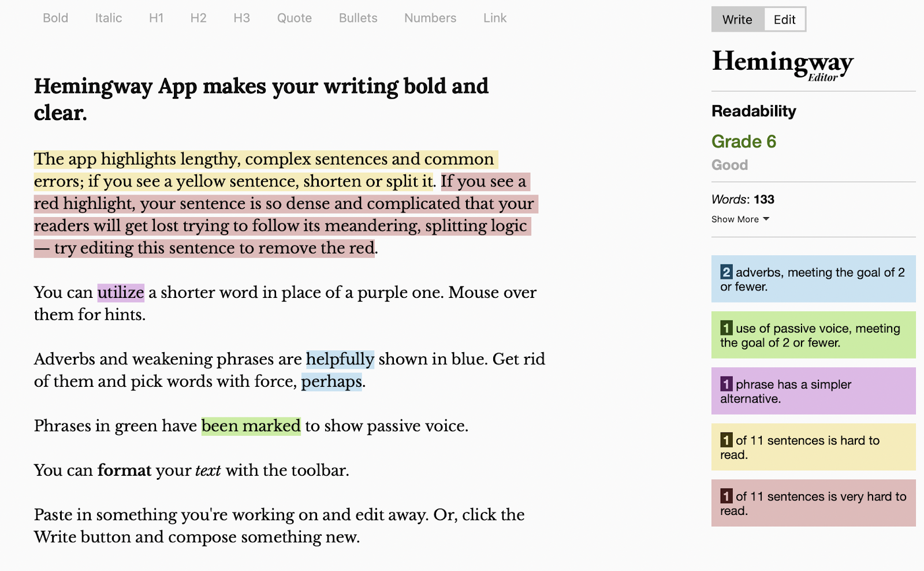The height and width of the screenshot is (571, 924).
Task: Choose the H2 heading option
Action: (198, 18)
